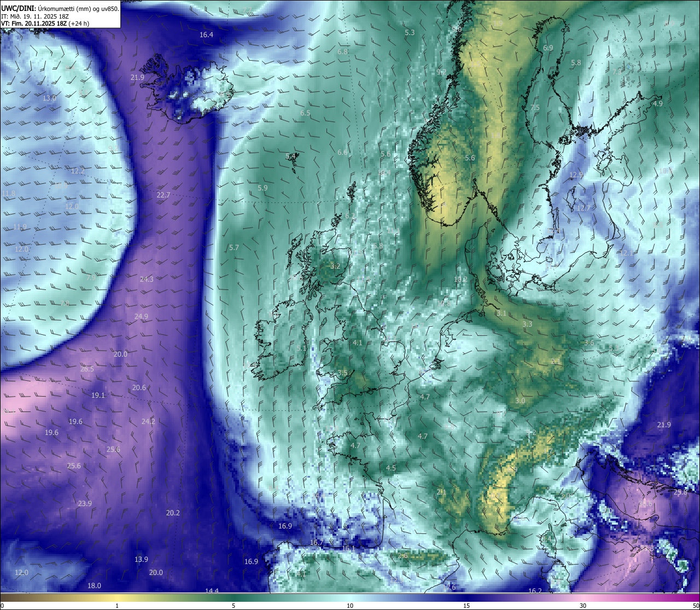This screenshot has width=700, height=610.
Task: Click the map value '5.3'
Action: click(x=410, y=33)
